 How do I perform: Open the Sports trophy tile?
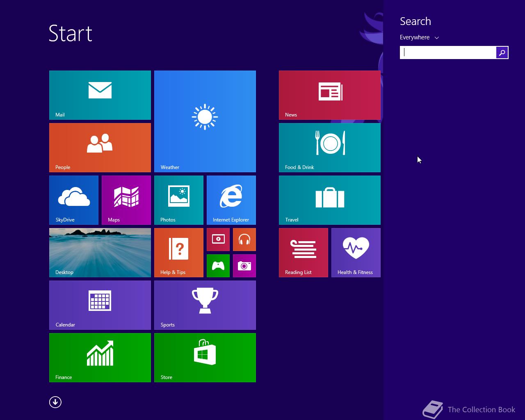[x=205, y=305]
